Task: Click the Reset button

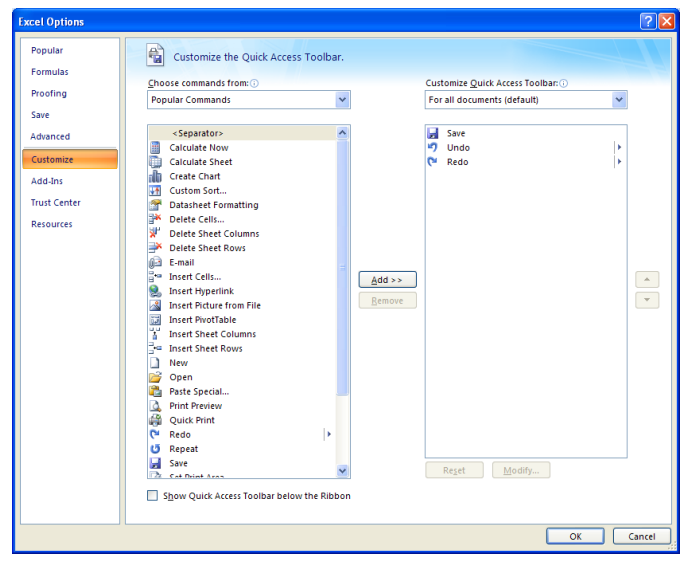Action: click(x=454, y=470)
